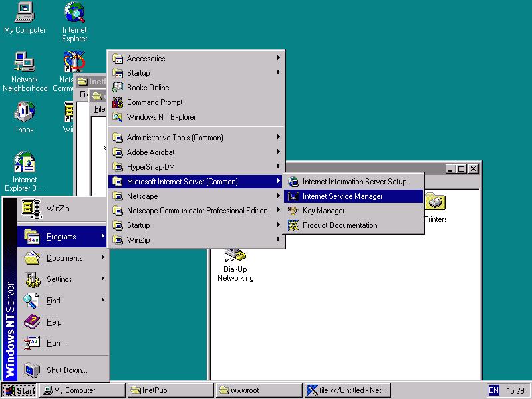The image size is (532, 399).
Task: Open Product Documentation entry
Action: (x=339, y=225)
